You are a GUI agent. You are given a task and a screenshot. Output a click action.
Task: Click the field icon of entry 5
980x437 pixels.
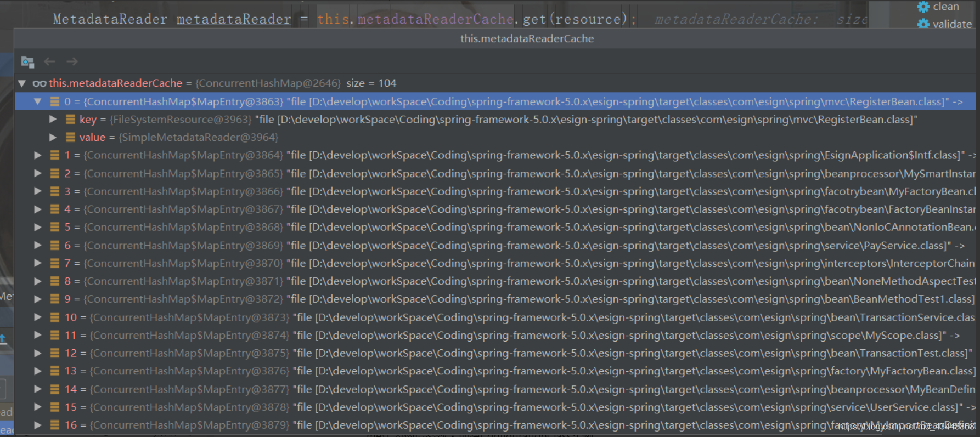55,227
